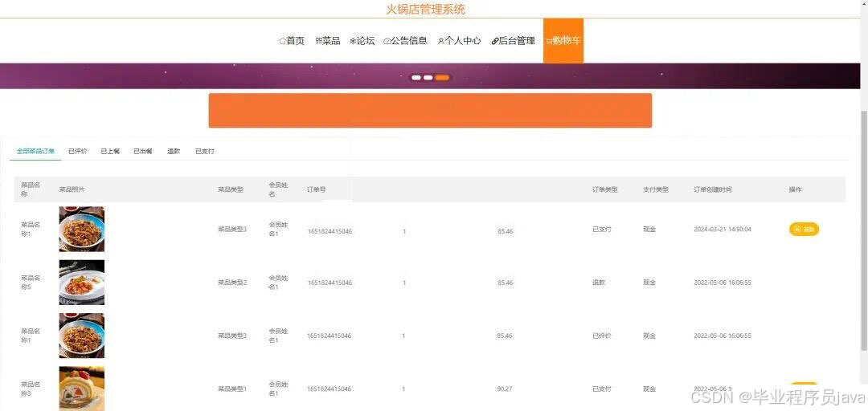Switch to the 已上餐 tab
868x411 pixels.
[110, 151]
